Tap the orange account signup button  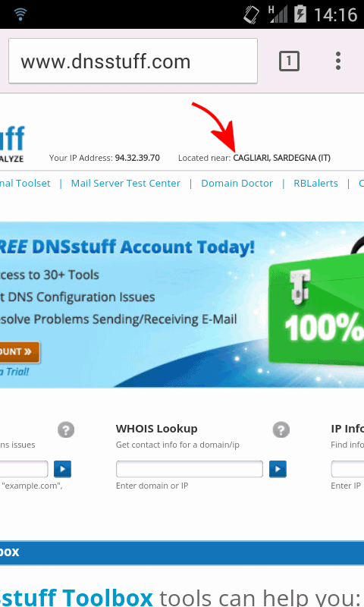tap(20, 352)
